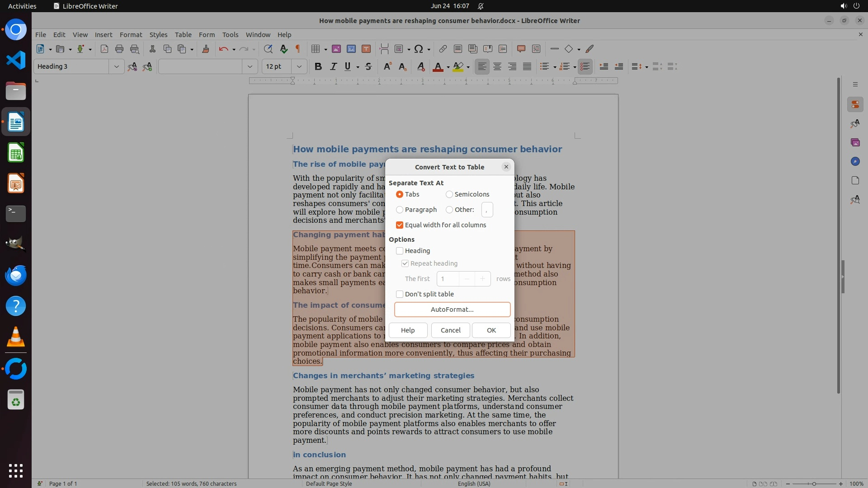This screenshot has height=488, width=868.
Task: Click the Print icon in toolbar
Action: pyautogui.click(x=119, y=49)
